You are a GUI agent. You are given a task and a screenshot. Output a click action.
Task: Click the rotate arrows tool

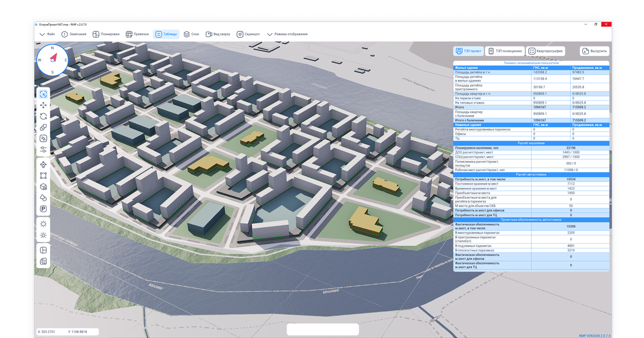pyautogui.click(x=43, y=116)
